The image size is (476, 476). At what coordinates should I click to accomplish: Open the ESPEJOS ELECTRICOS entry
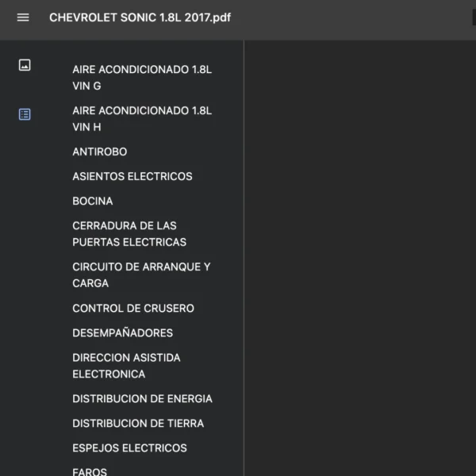[x=129, y=447]
